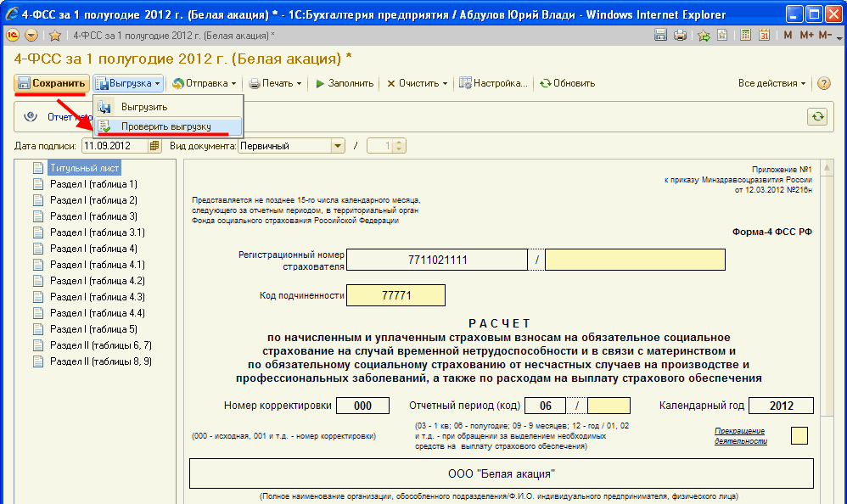Open Раздел I (таблица 4.1)

[98, 266]
